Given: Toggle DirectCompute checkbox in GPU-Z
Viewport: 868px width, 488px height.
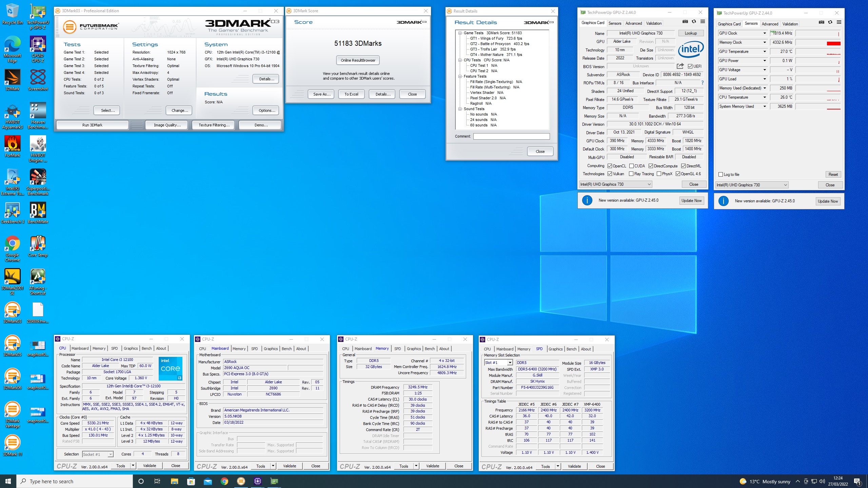Looking at the screenshot, I should [651, 166].
